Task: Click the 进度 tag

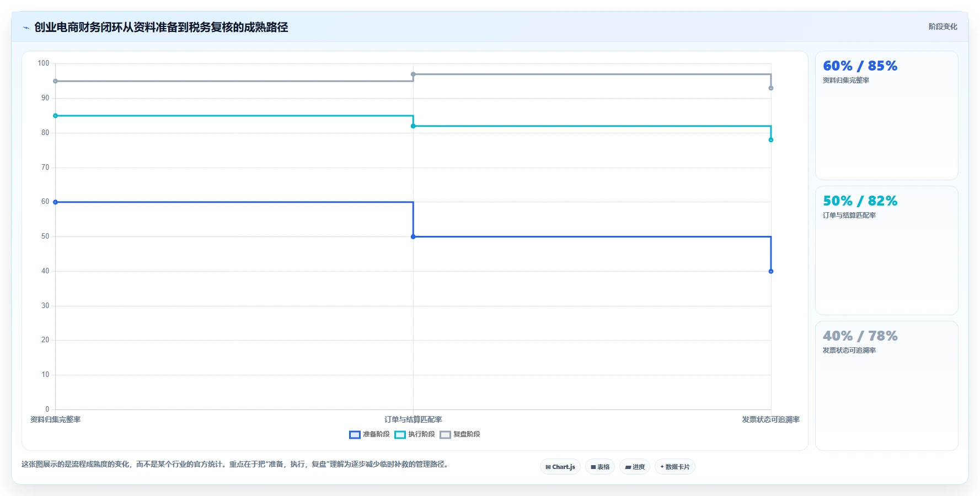Action: [x=635, y=467]
